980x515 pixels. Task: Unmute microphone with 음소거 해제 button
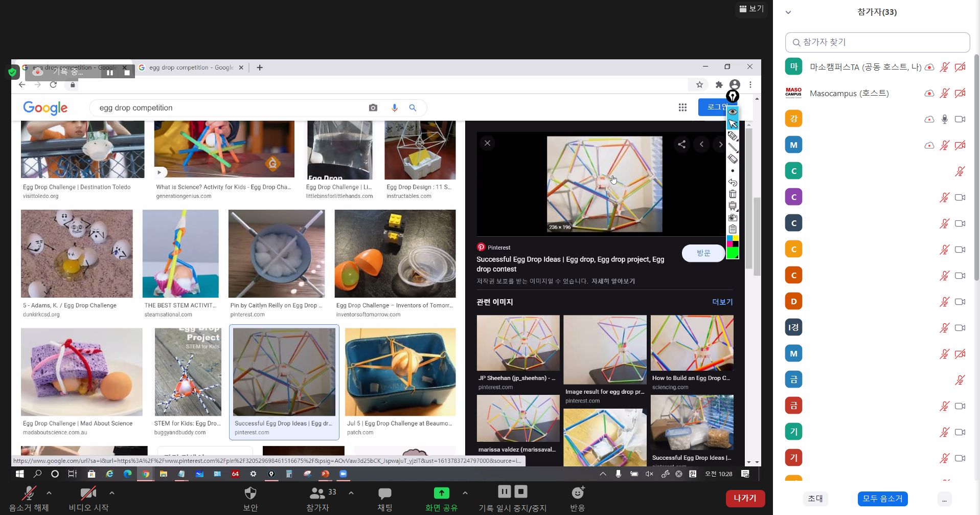click(x=29, y=493)
